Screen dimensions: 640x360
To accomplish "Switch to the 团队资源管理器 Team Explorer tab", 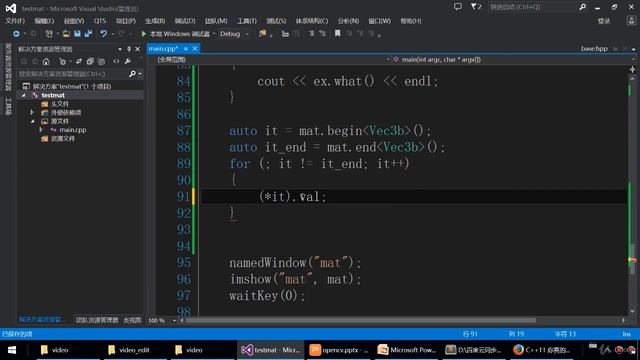I will point(97,320).
